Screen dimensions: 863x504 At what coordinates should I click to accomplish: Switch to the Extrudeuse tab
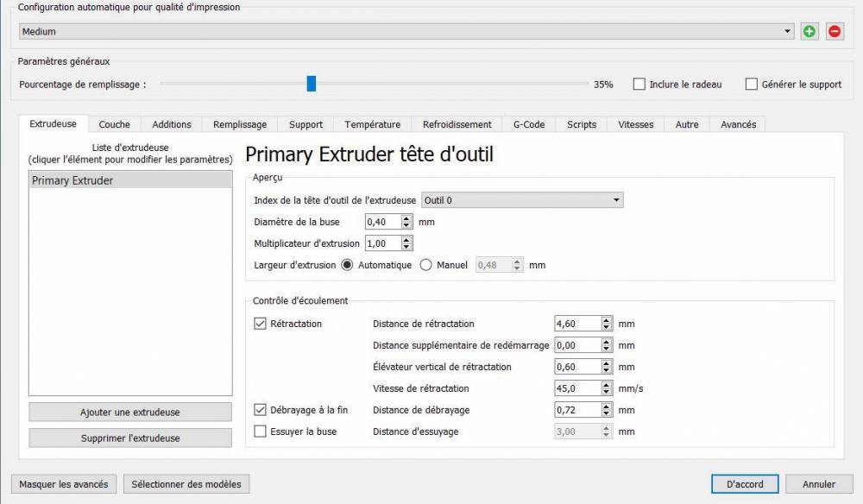53,123
